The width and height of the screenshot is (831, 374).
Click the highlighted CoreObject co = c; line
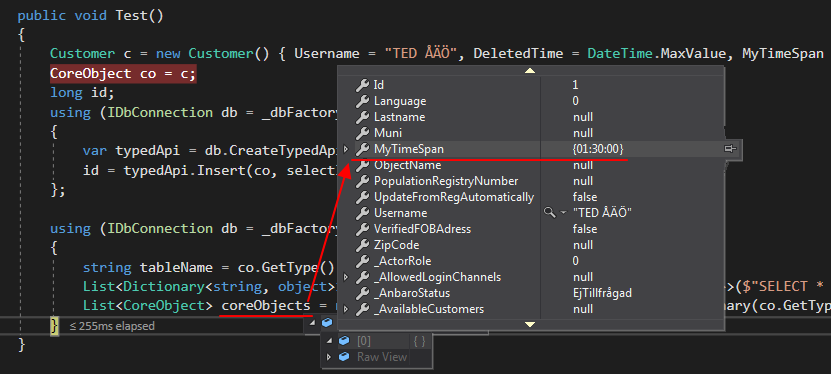click(123, 74)
